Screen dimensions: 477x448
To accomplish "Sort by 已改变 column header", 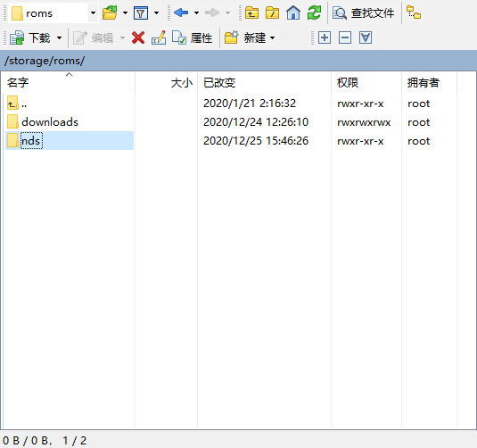I will 265,83.
